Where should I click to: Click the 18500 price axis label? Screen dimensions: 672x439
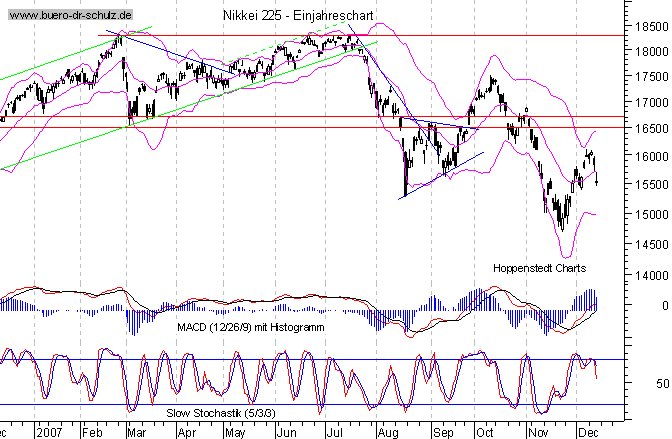[x=647, y=25]
